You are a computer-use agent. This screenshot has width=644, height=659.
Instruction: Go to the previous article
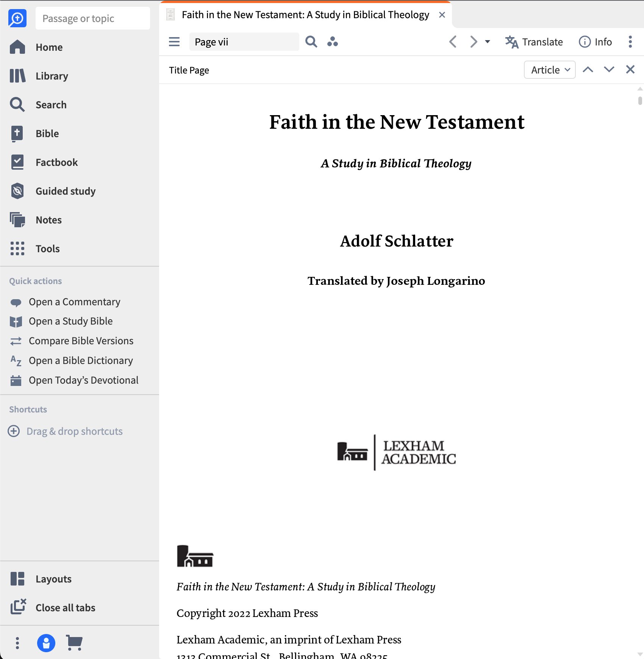point(588,69)
